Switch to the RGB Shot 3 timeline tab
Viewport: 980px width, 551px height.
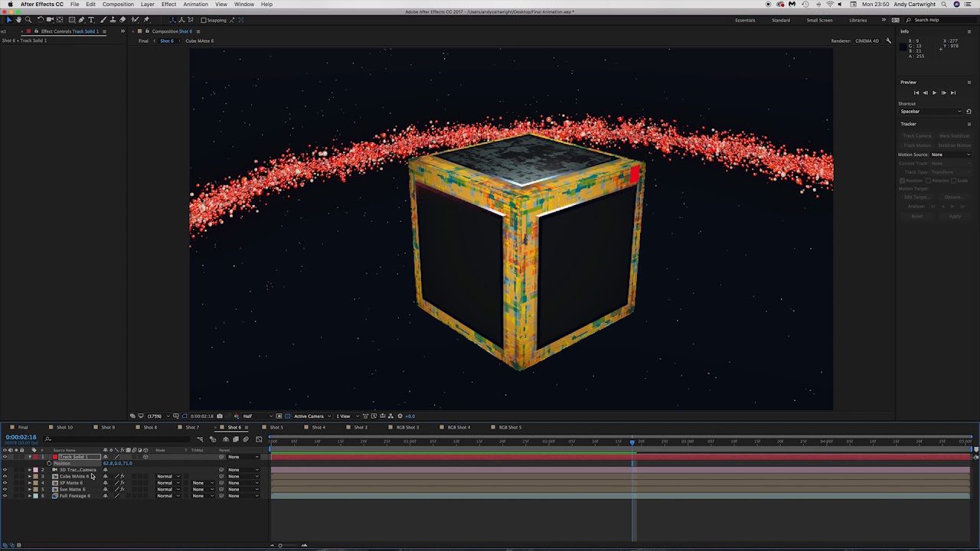(407, 427)
